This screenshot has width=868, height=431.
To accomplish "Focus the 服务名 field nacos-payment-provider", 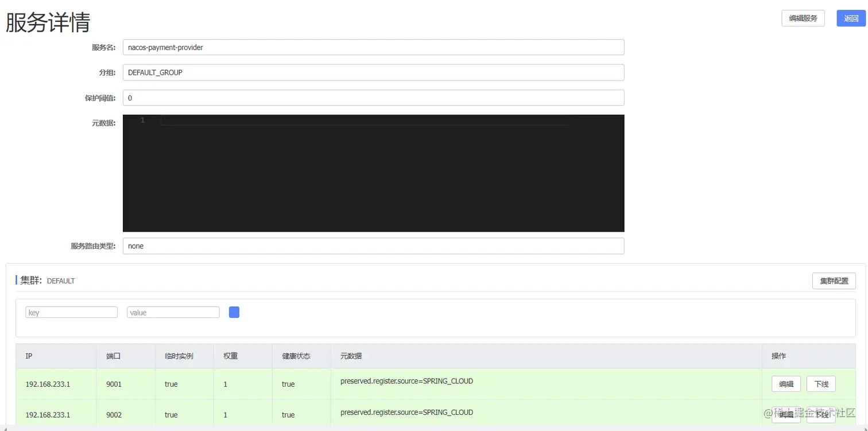I will click(x=373, y=47).
